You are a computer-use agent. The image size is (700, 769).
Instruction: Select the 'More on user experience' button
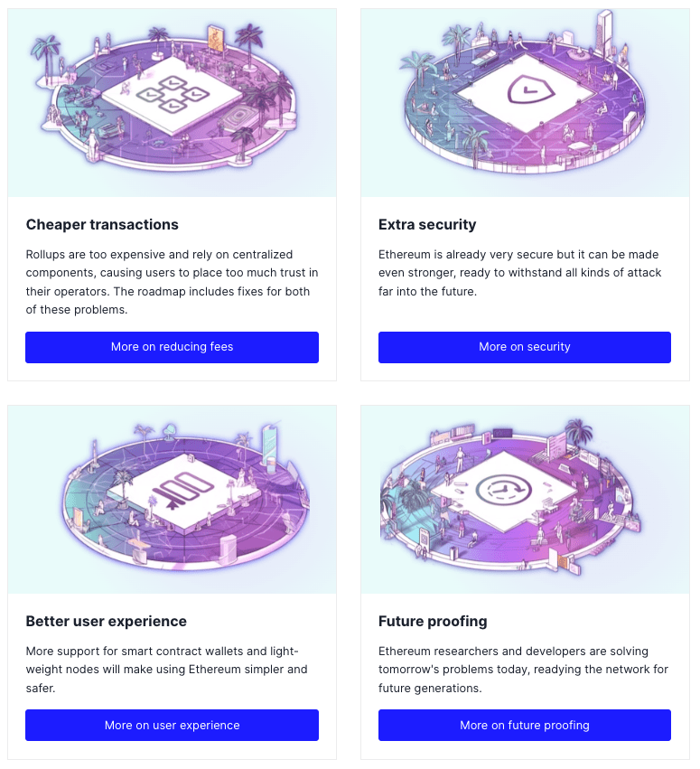pyautogui.click(x=172, y=725)
